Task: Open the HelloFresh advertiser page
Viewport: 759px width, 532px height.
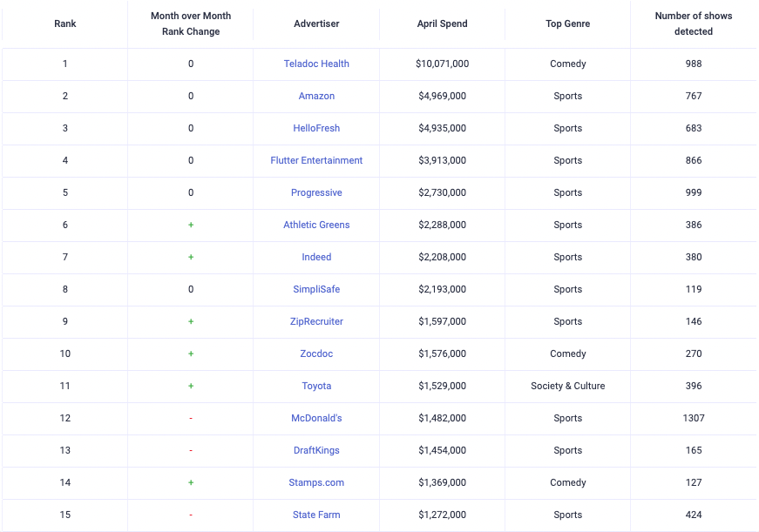Action: coord(316,128)
